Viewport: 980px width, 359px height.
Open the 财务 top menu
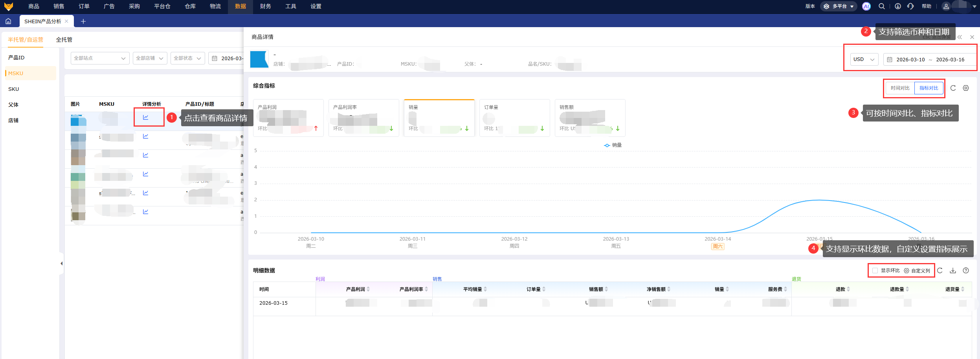[266, 6]
